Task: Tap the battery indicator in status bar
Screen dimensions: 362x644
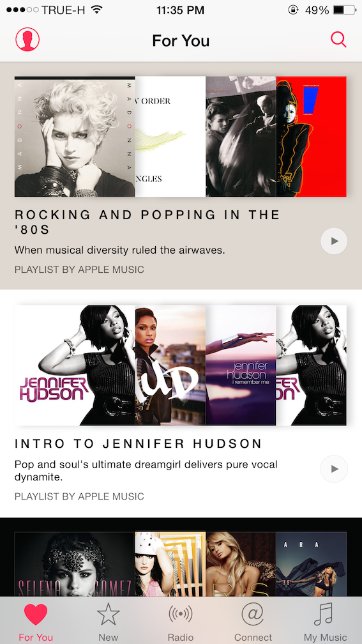Action: coord(344,10)
